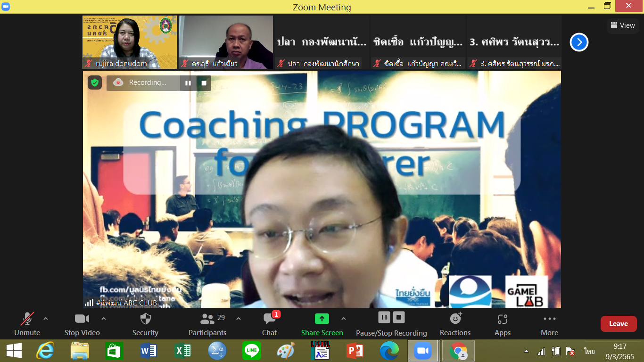
Task: Launch Internet Explorer from taskbar
Action: pyautogui.click(x=45, y=351)
